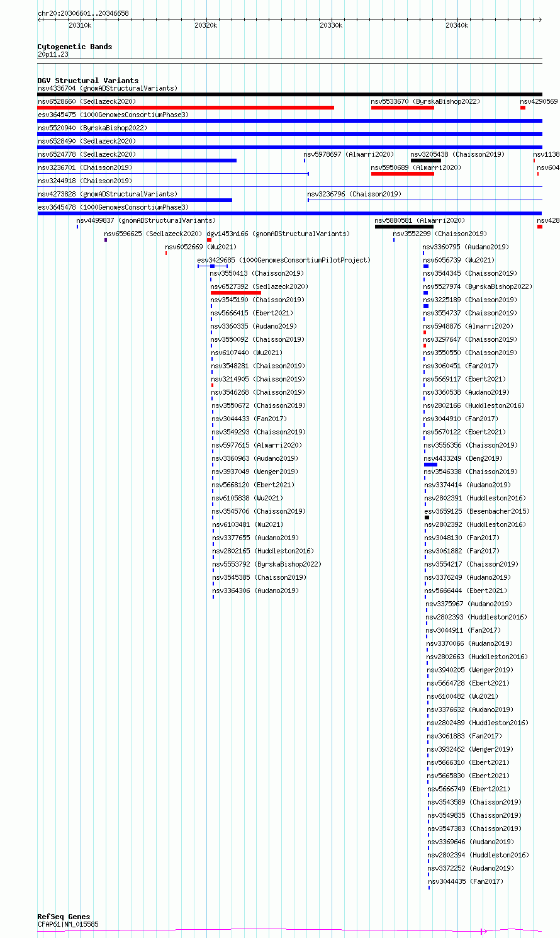Select the blue esv3645475 1000Genomes bar

(x=289, y=121)
